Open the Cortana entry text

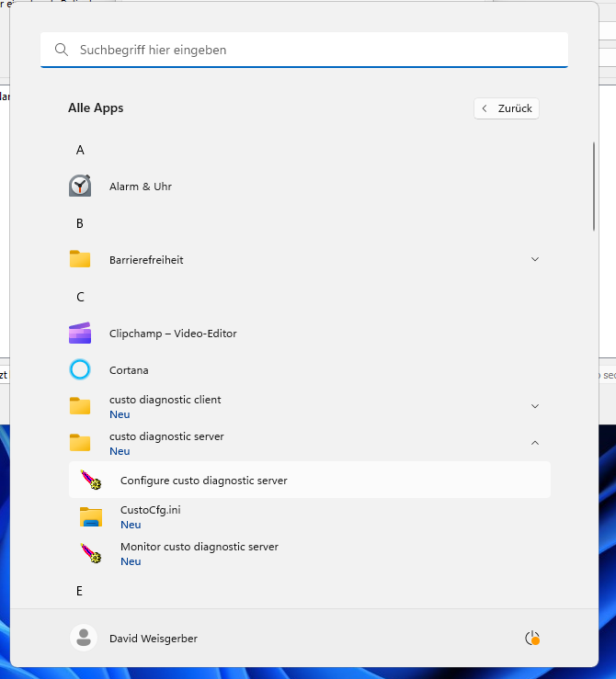coord(129,370)
